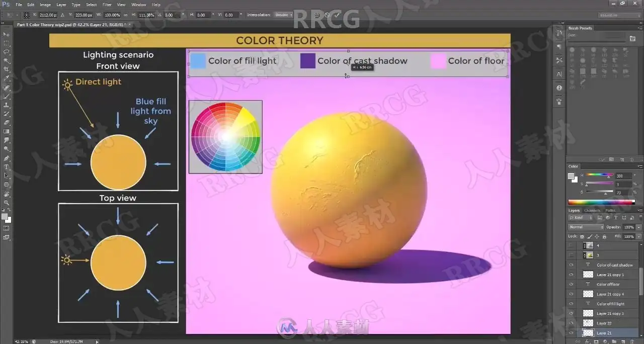
Task: Open the File menu
Action: [x=19, y=5]
